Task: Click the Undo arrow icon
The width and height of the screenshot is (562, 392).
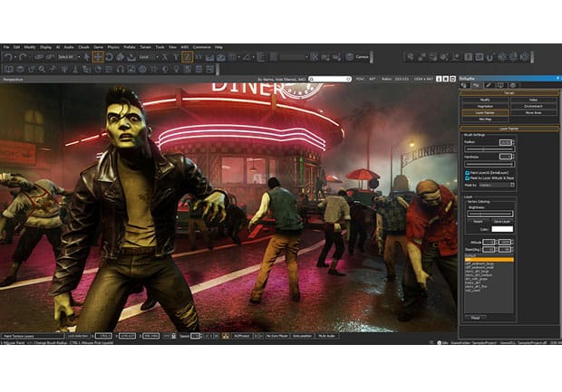Action: point(8,57)
